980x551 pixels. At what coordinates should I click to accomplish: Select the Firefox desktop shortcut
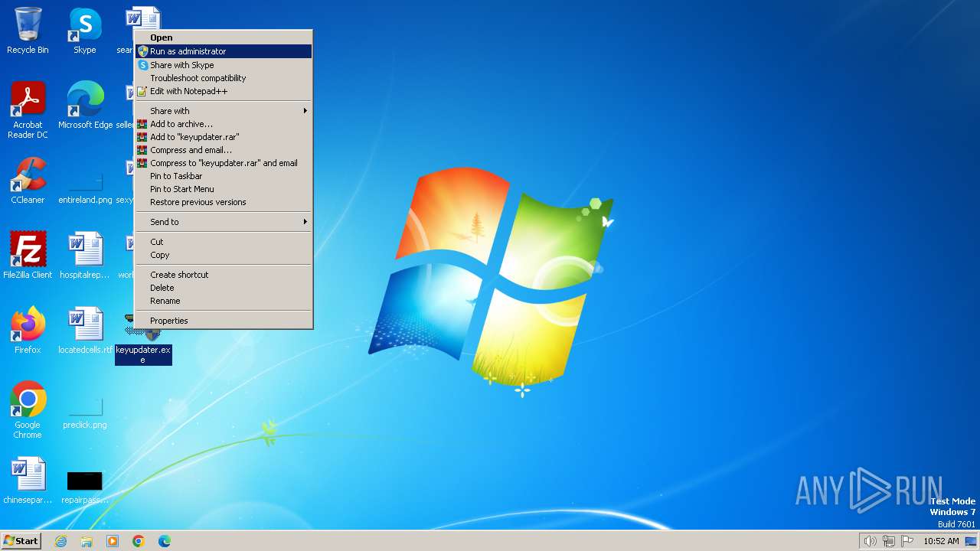28,331
